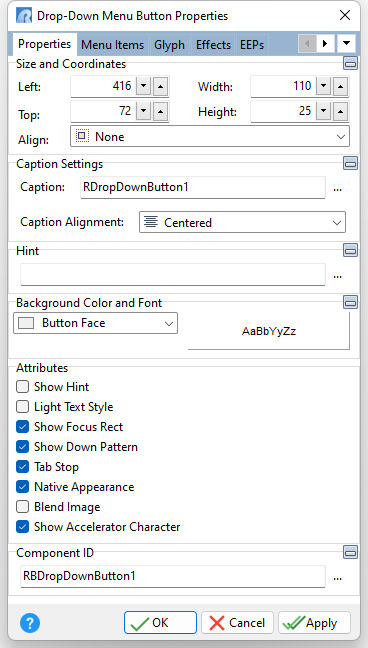Increase the Width value with up arrow
The width and height of the screenshot is (368, 648).
pos(341,87)
